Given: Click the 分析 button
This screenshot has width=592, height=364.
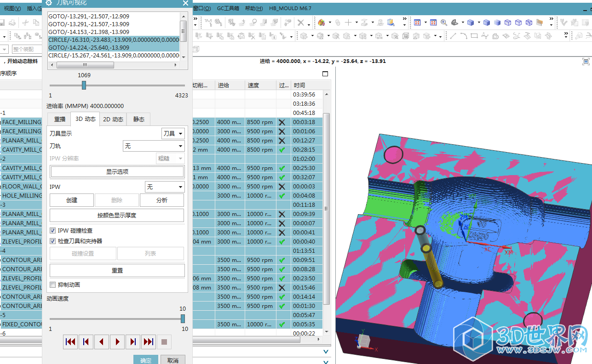Looking at the screenshot, I should [162, 200].
